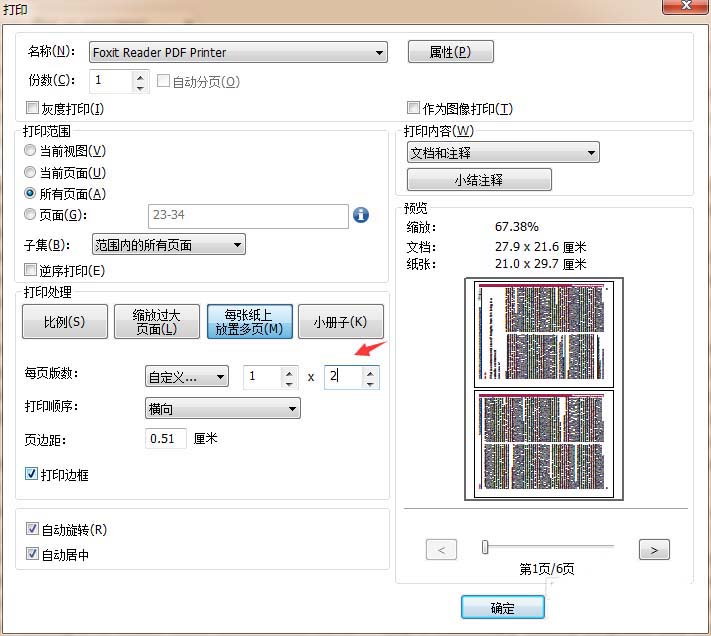The height and width of the screenshot is (636, 711).
Task: Click the preview page slider handle
Action: [x=485, y=547]
